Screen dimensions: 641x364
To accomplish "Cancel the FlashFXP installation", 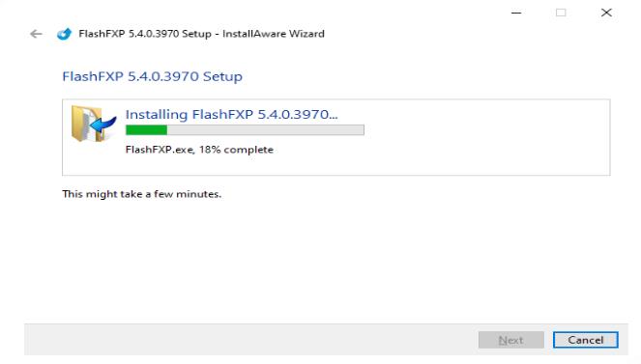I will [585, 340].
